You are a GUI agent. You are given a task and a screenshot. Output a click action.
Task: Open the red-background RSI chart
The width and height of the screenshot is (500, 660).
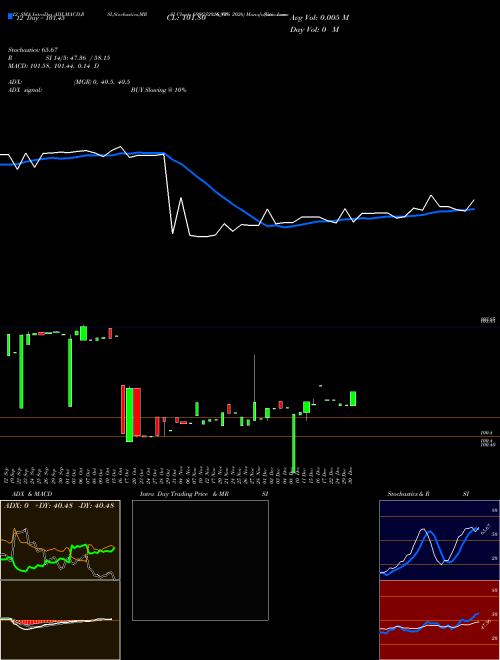pos(439,620)
